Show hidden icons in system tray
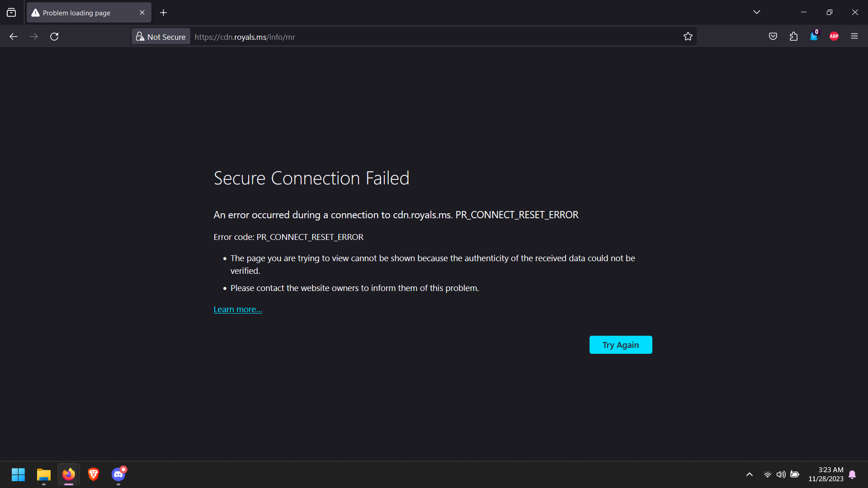The image size is (868, 488). click(750, 474)
